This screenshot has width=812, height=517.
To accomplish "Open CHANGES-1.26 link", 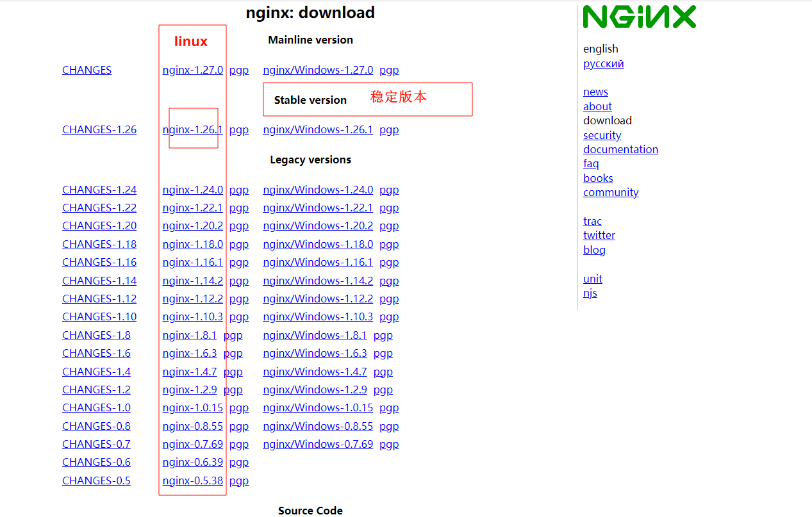I will pos(99,129).
